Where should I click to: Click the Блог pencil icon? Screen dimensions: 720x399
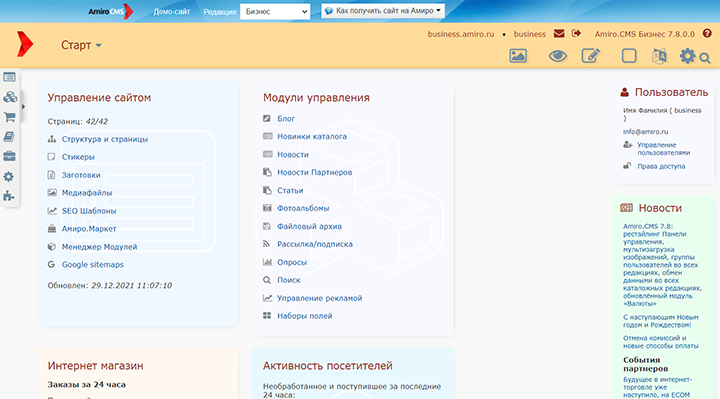click(x=267, y=118)
